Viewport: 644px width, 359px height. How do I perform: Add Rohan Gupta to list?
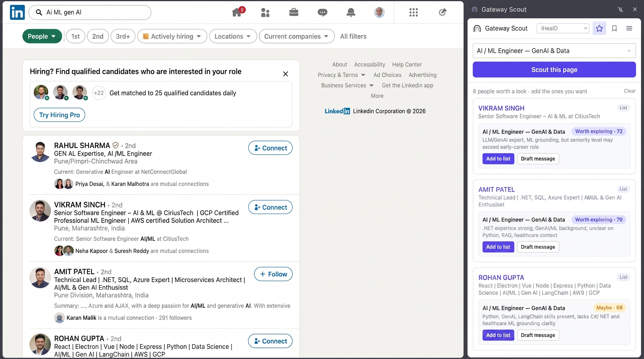(x=498, y=335)
